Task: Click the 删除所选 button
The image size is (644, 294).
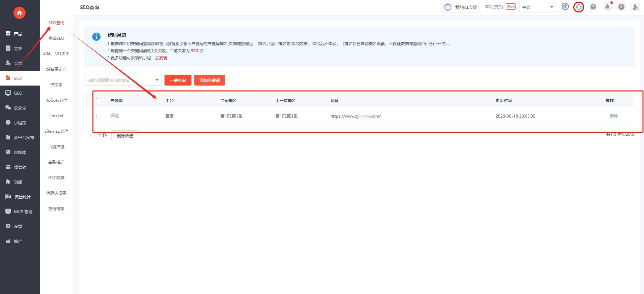Action: click(x=125, y=136)
